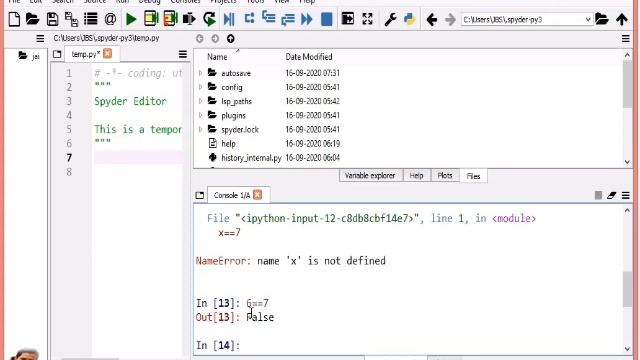The height and width of the screenshot is (360, 640).
Task: Open the Files pane options menu
Action: click(626, 39)
